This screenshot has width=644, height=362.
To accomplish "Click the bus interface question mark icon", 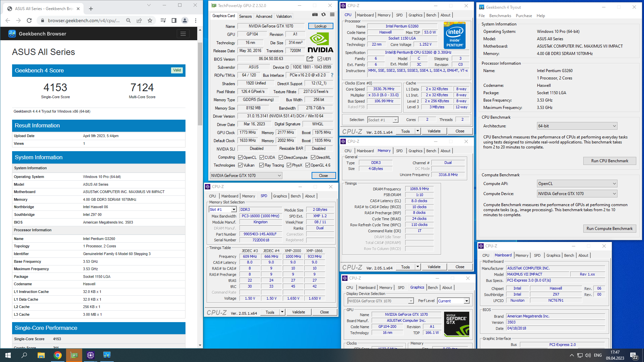I will [332, 75].
